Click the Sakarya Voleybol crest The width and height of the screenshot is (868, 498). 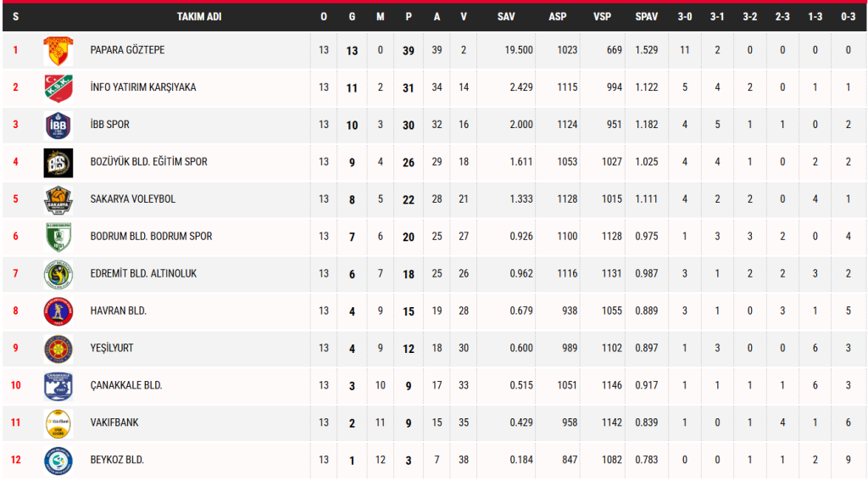click(58, 199)
